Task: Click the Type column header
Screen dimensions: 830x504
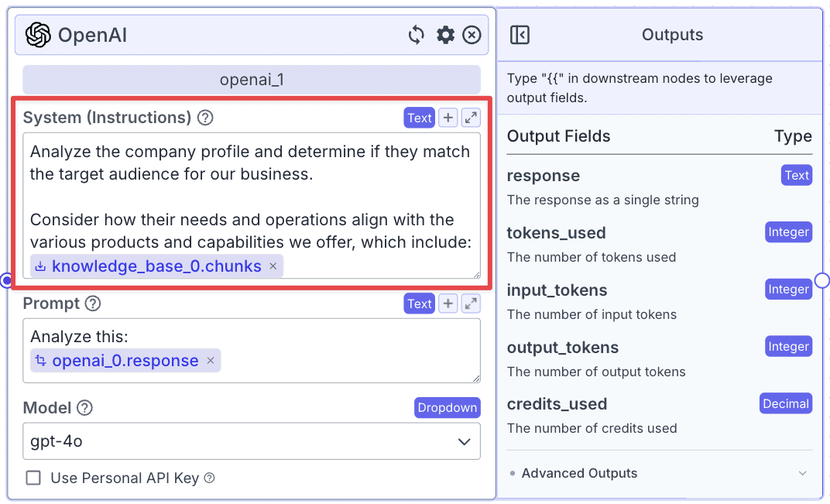Action: [793, 136]
